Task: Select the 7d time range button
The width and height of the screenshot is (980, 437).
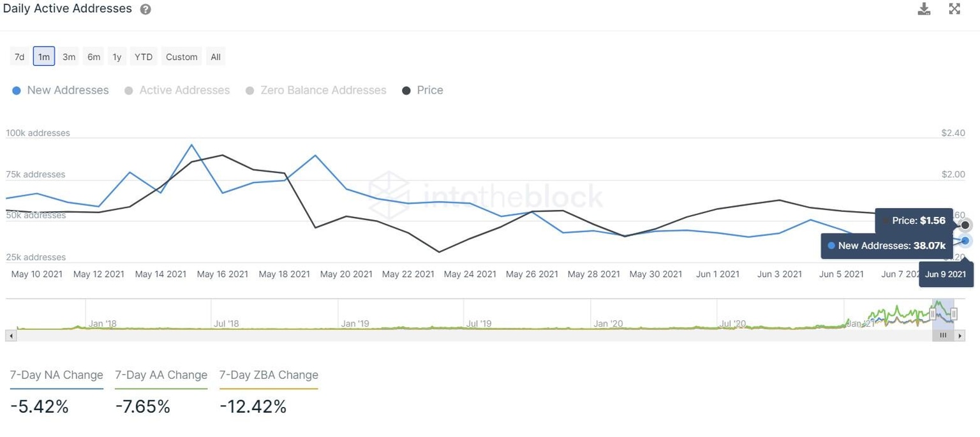Action: pyautogui.click(x=19, y=56)
